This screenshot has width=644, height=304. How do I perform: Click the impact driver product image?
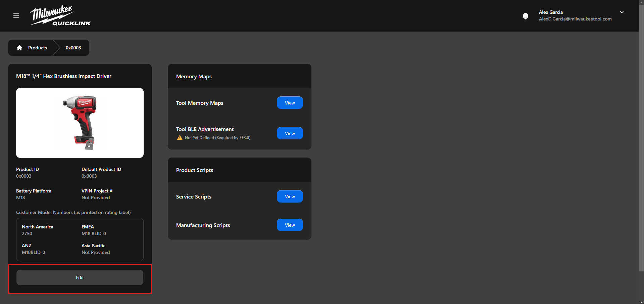point(80,123)
